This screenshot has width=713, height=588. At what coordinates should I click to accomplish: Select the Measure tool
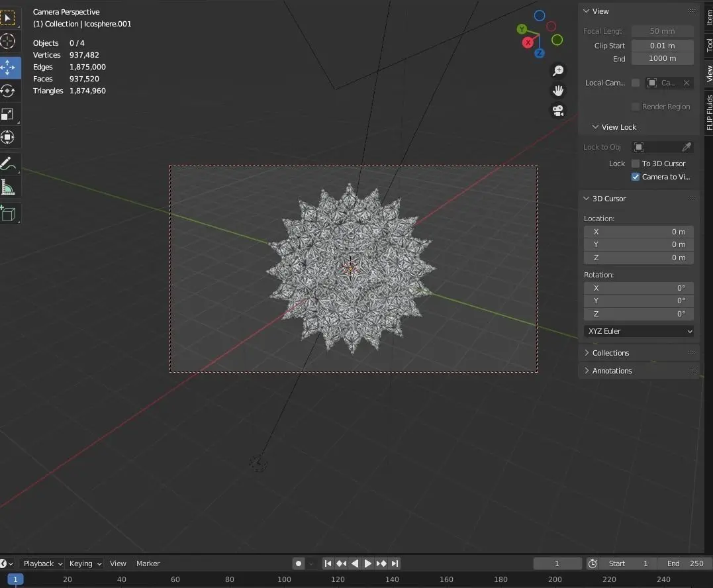(x=8, y=187)
